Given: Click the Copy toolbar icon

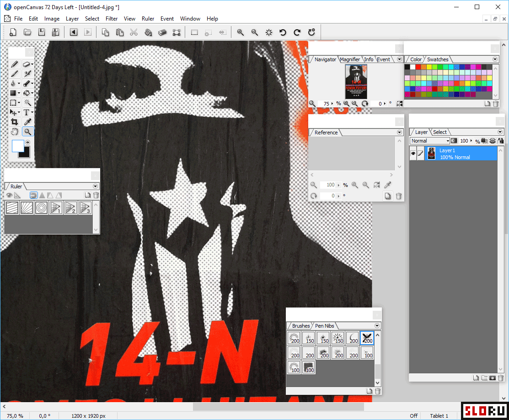Looking at the screenshot, I should coord(106,32).
